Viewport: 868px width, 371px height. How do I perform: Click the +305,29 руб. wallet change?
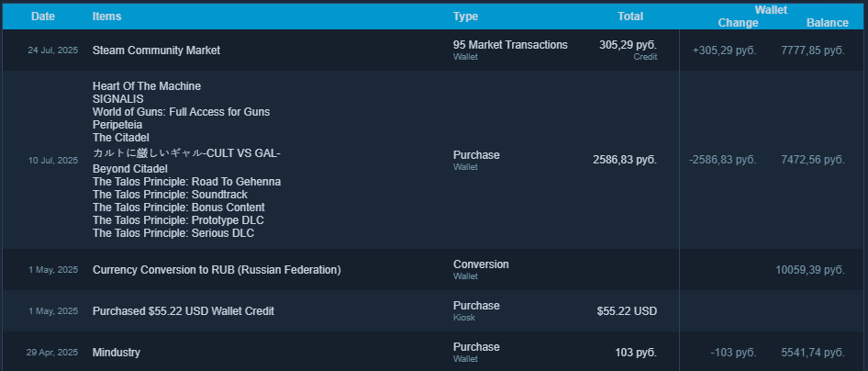point(725,51)
